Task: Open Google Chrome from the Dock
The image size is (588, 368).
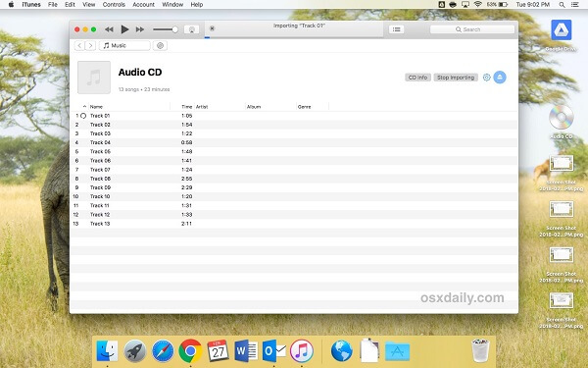Action: (190, 351)
